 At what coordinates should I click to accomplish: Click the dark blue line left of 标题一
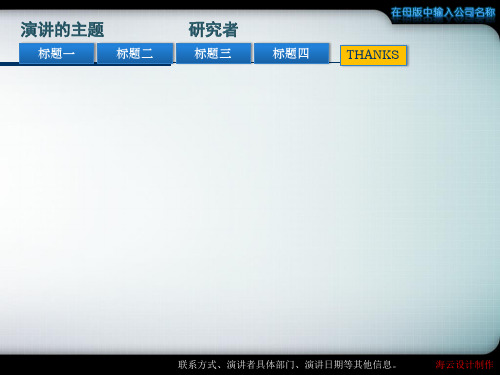point(9,64)
